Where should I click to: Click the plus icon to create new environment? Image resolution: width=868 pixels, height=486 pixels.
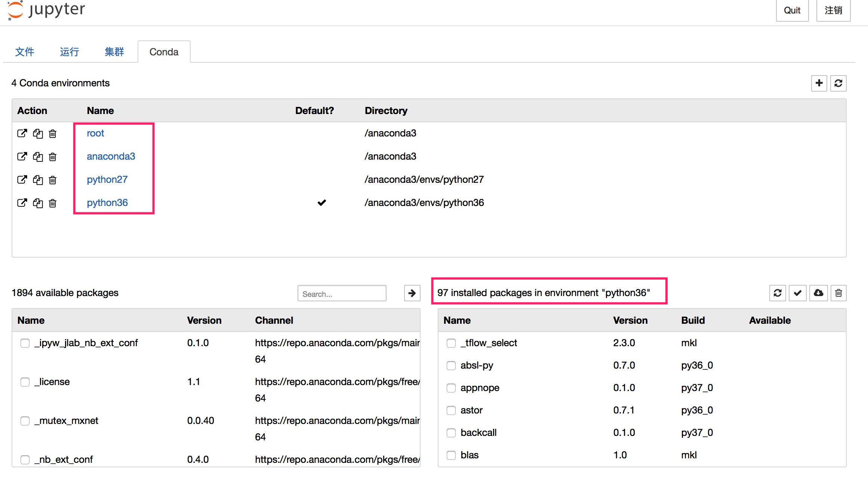tap(819, 83)
